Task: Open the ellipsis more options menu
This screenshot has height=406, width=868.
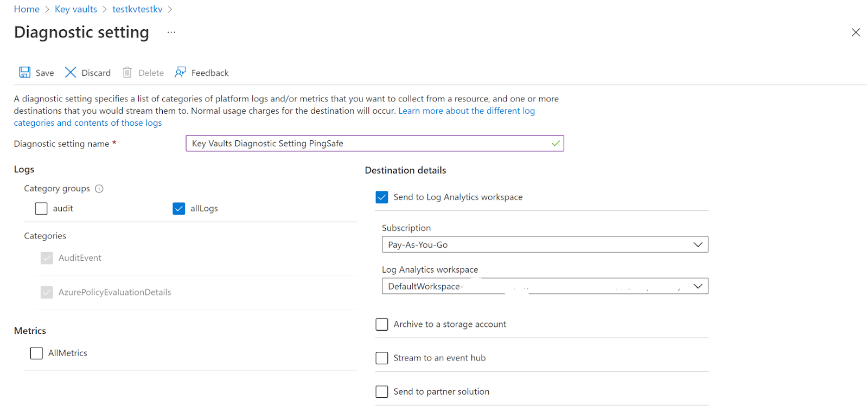Action: tap(171, 33)
